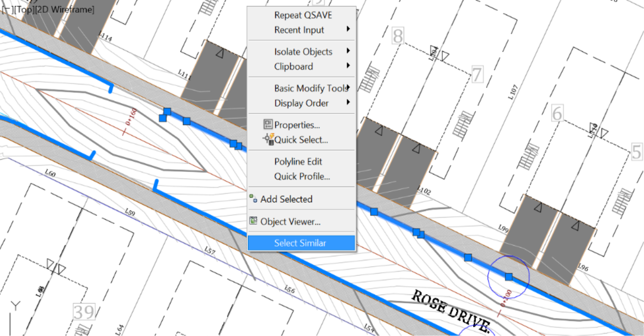Select Polyline Edit option
644x336 pixels.
pos(302,162)
